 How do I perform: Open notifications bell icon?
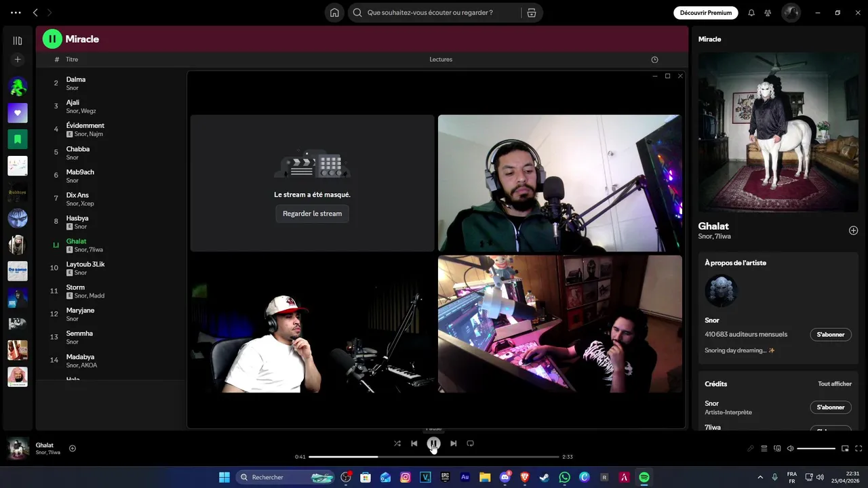click(751, 12)
